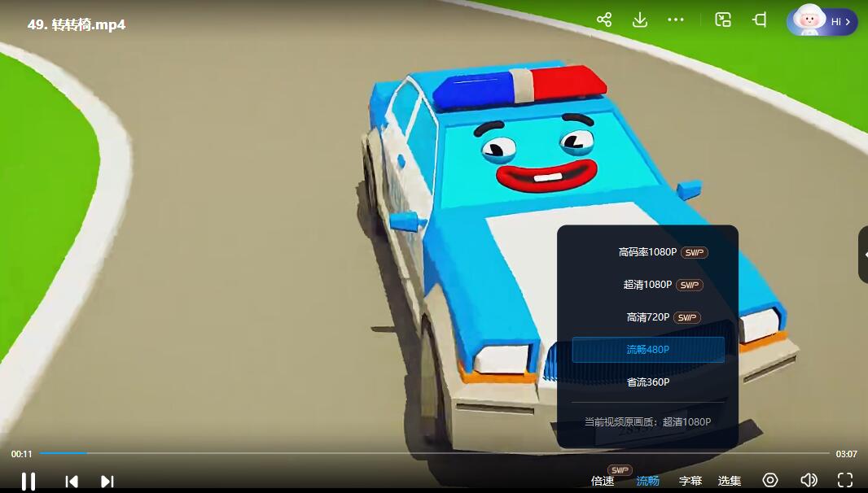Screen dimensions: 868x493
Task: Click the SVIP badge beside 高清720P
Action: tap(687, 317)
